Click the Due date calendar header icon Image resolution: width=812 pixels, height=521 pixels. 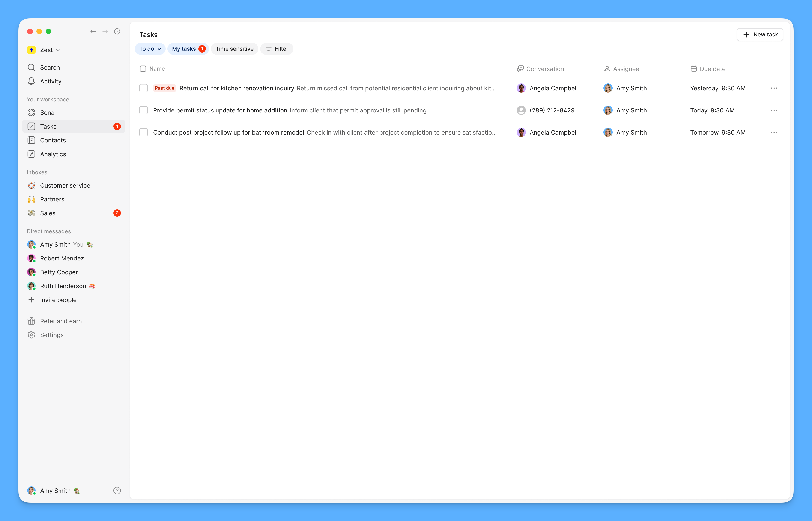click(693, 69)
